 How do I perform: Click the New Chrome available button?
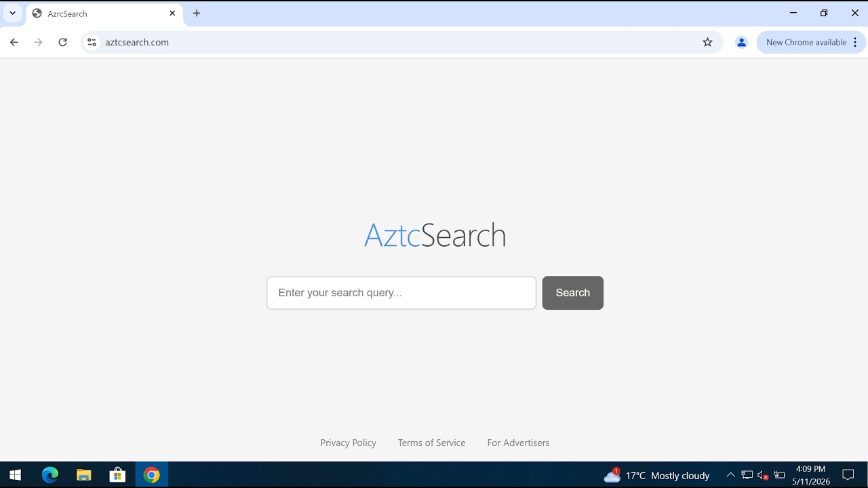click(806, 42)
